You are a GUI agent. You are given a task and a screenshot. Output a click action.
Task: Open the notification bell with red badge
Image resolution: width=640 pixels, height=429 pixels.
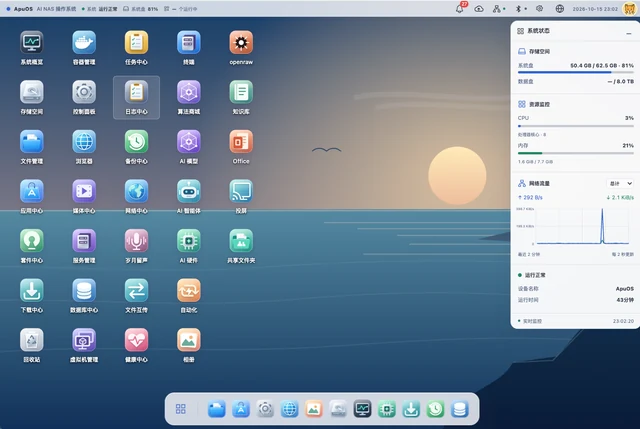pyautogui.click(x=460, y=8)
